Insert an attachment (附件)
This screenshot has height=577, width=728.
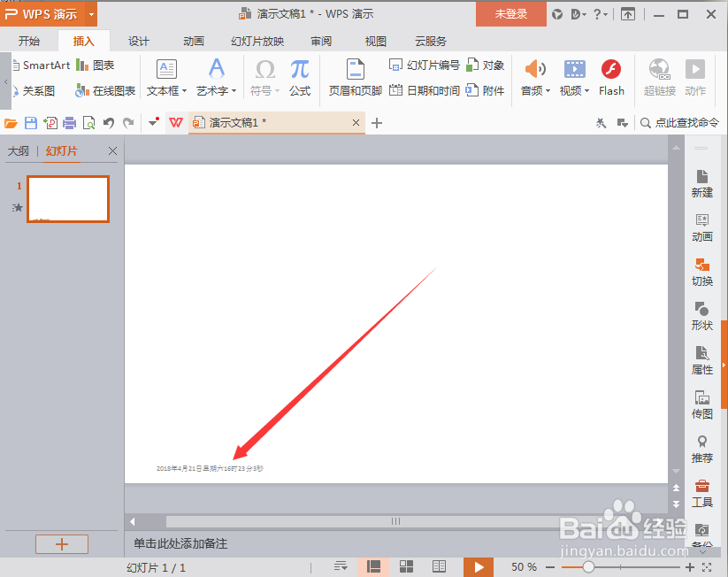(x=485, y=90)
